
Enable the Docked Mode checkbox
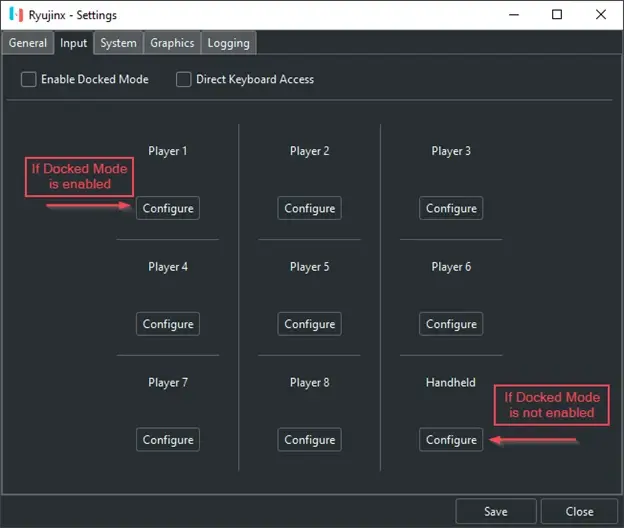[x=29, y=79]
